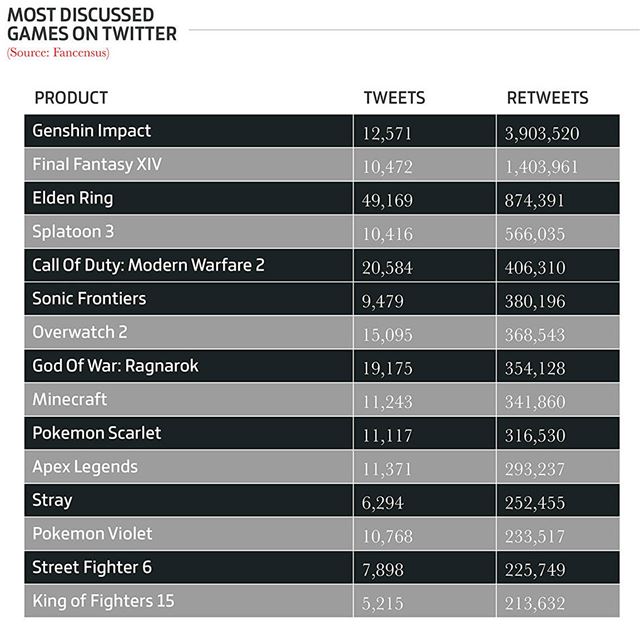Click the Splatoon 3 product name

point(73,231)
